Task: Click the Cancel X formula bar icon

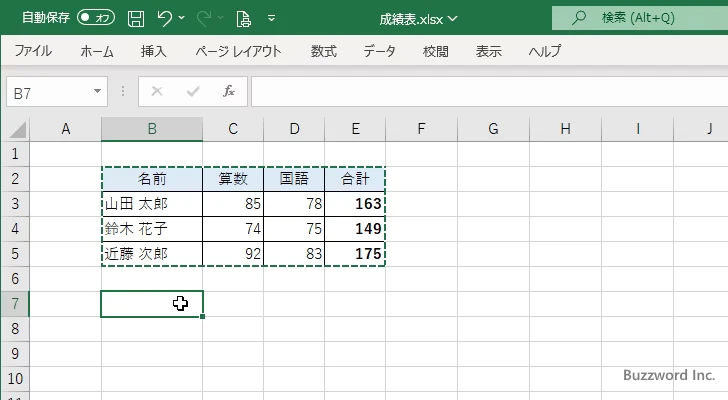Action: pyautogui.click(x=157, y=91)
